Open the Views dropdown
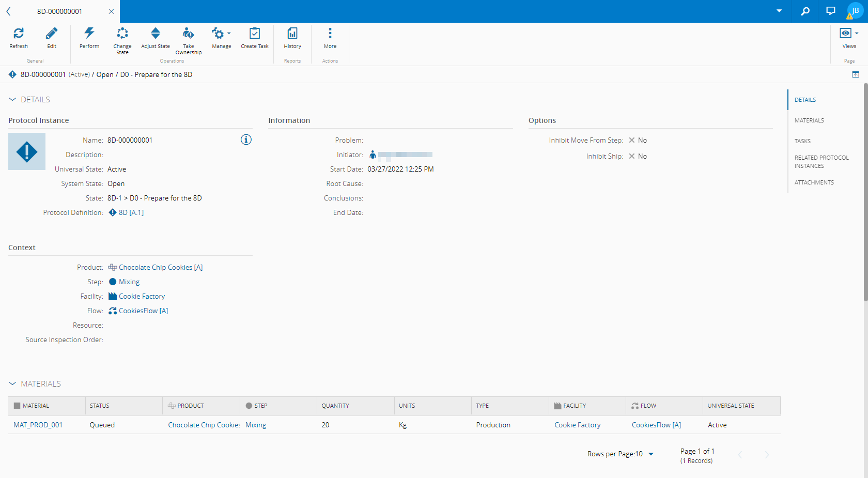 (849, 34)
